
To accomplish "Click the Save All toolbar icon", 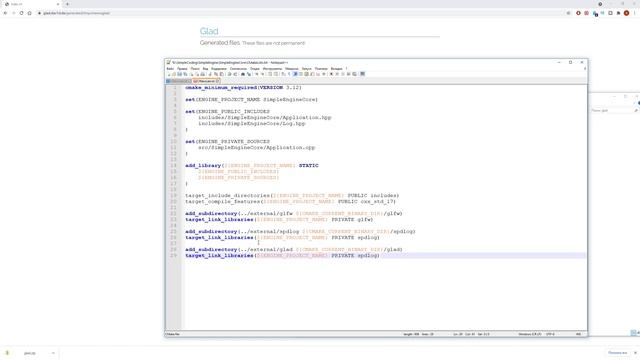I will tap(185, 74).
